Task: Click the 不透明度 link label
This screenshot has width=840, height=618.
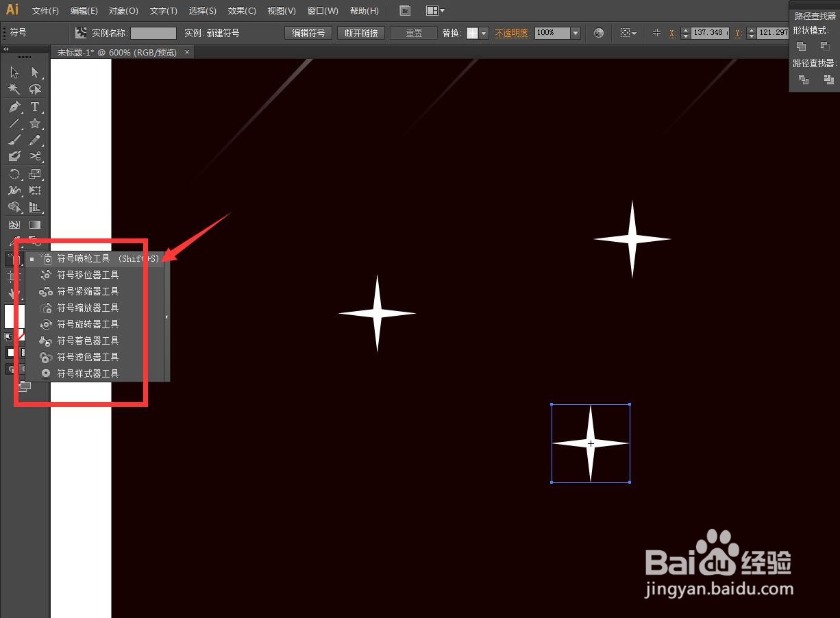Action: coord(512,33)
